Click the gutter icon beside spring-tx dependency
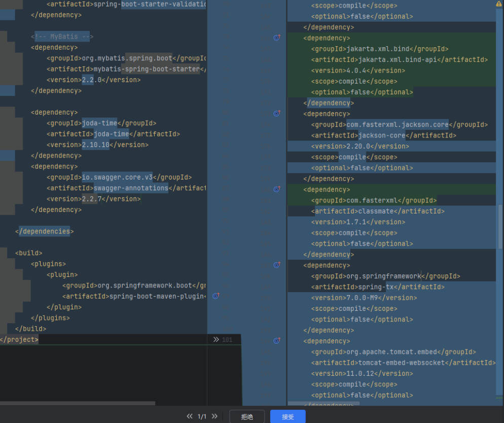The width and height of the screenshot is (504, 423). pyautogui.click(x=277, y=265)
